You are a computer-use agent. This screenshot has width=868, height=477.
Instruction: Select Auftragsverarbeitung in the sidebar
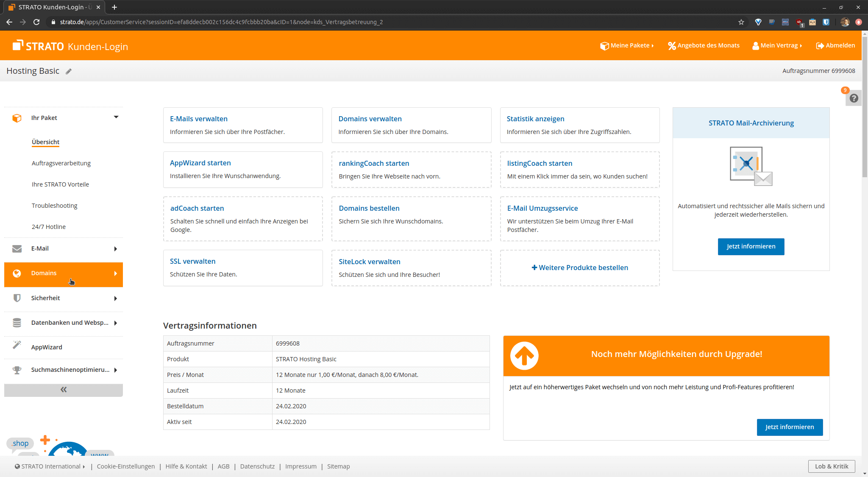[61, 163]
